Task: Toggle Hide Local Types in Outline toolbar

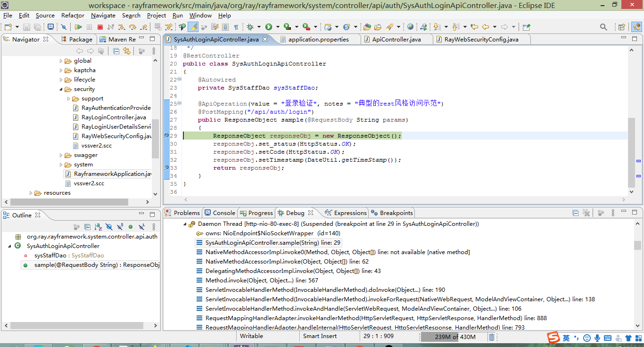Action: pos(141,227)
